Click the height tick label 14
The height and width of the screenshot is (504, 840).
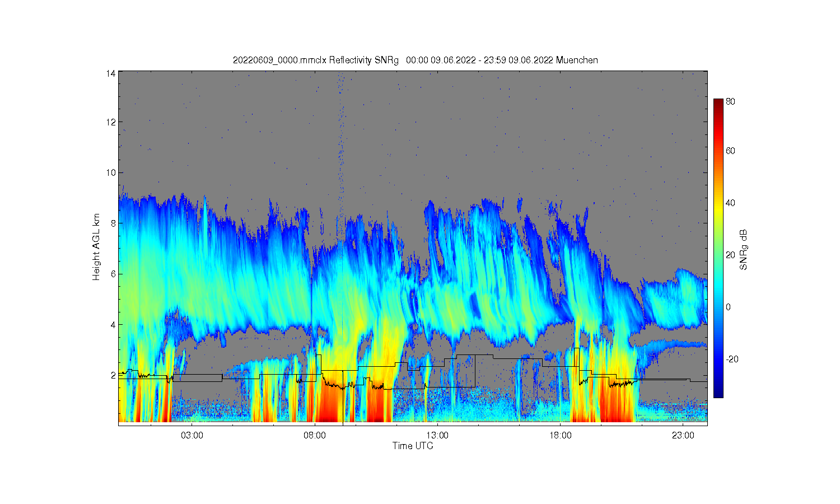pos(111,73)
